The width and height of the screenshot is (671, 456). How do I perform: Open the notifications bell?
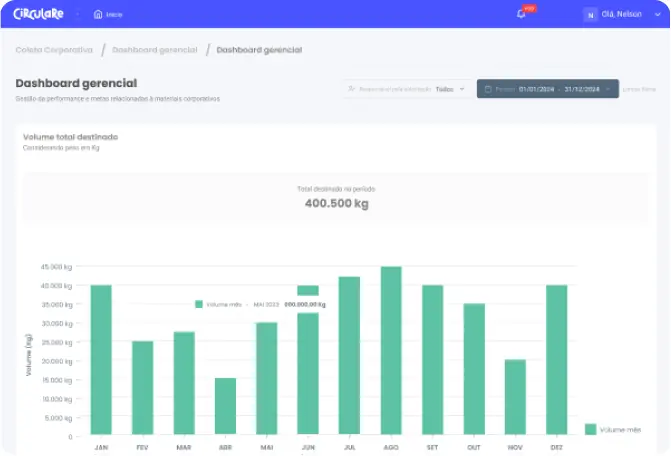click(x=521, y=14)
